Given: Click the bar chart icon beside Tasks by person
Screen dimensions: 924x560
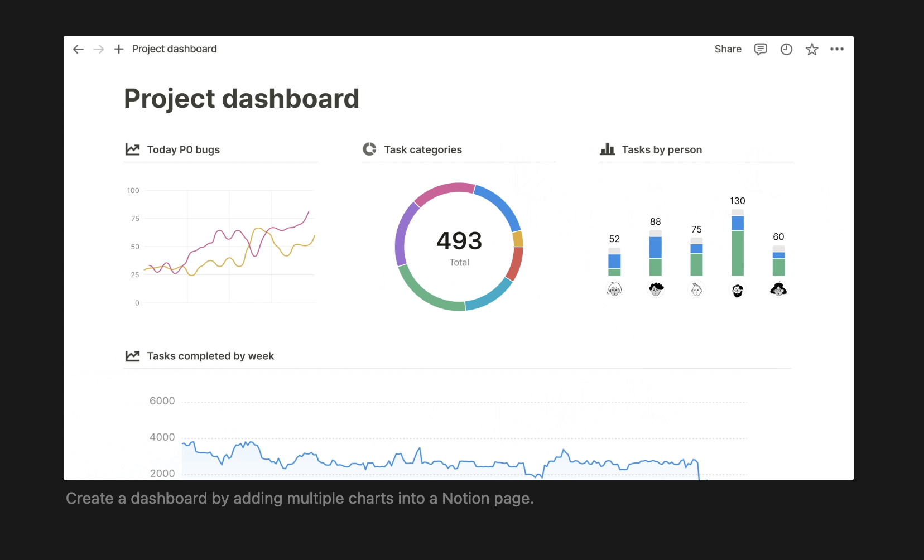Looking at the screenshot, I should click(x=608, y=149).
